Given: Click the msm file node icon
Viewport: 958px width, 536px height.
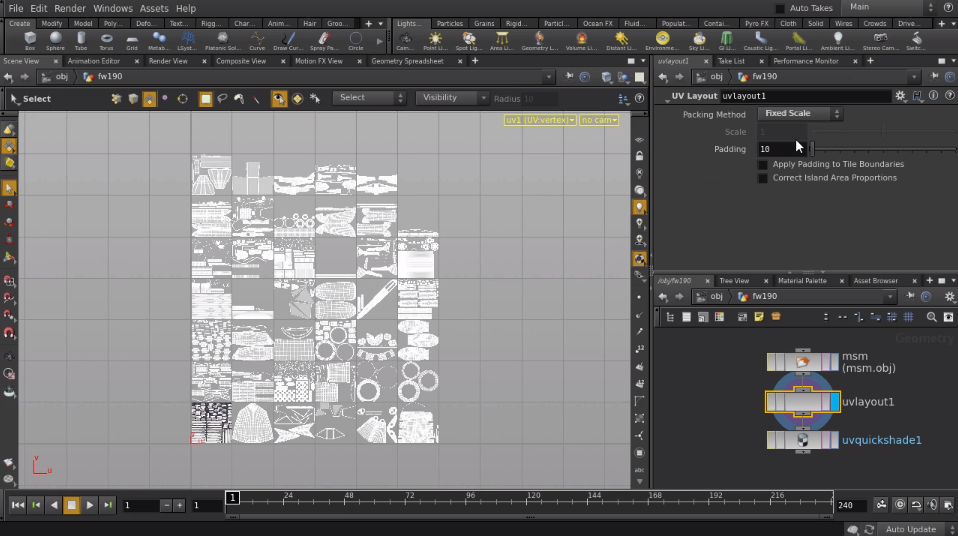Looking at the screenshot, I should coord(803,362).
